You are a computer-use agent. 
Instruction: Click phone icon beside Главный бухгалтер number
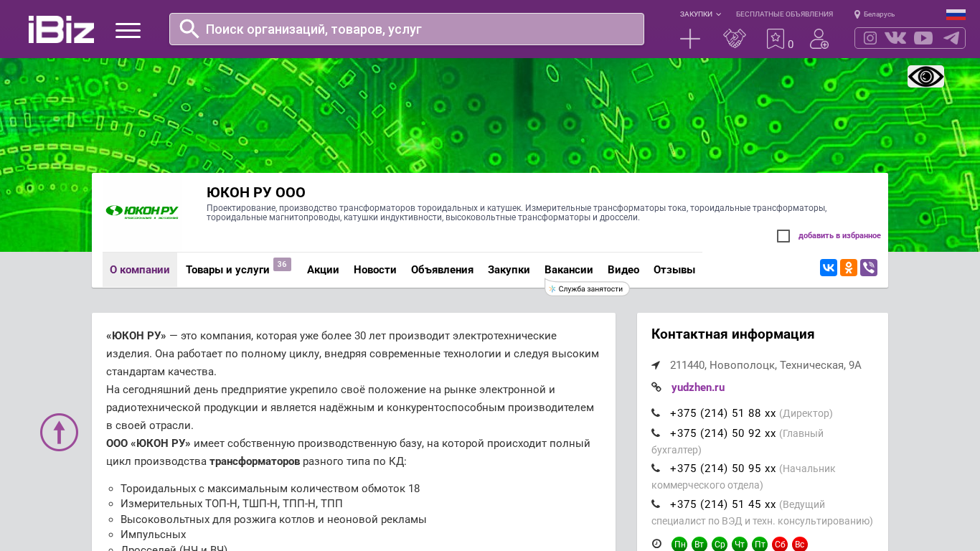point(656,433)
